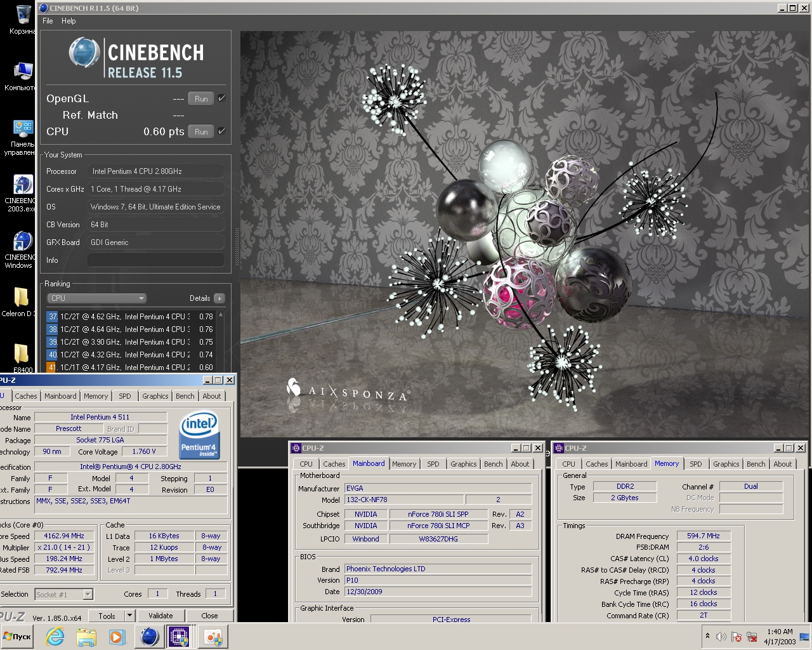The width and height of the screenshot is (812, 650).
Task: Click the last taskbar app icon with shield
Action: pos(213,637)
